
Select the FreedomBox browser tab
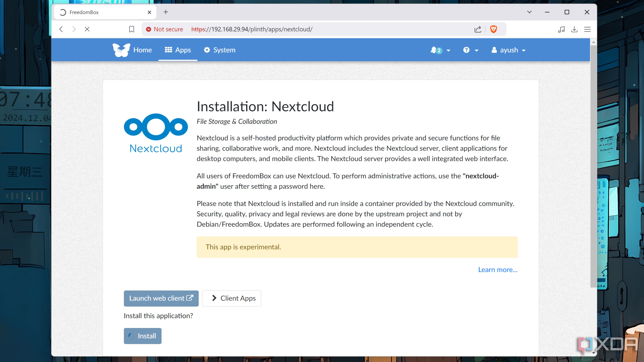pos(105,12)
